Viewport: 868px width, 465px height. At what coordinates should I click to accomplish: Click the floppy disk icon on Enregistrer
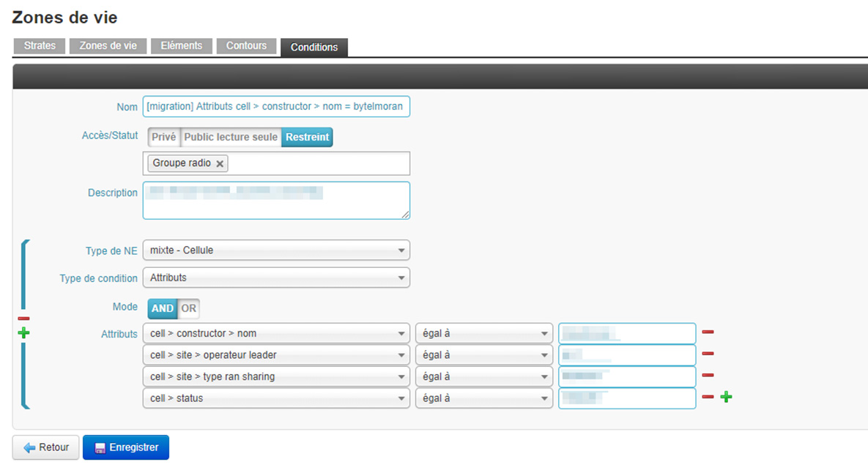tap(100, 448)
